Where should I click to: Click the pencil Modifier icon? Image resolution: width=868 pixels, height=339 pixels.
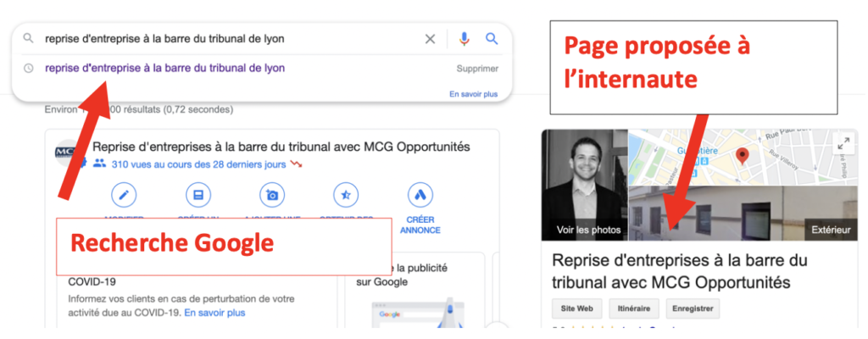coord(124,195)
